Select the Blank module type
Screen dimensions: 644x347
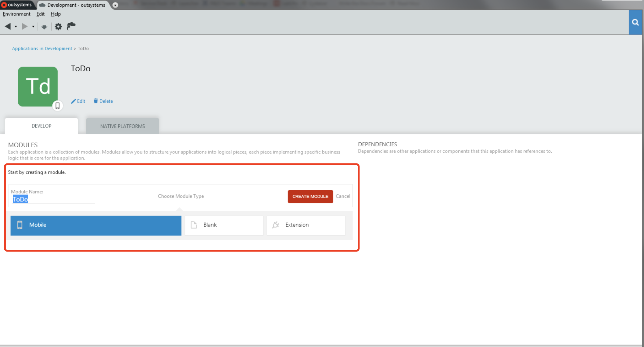point(224,225)
